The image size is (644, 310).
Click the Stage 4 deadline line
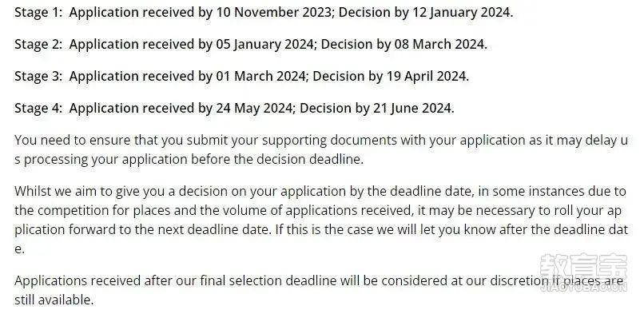(234, 109)
